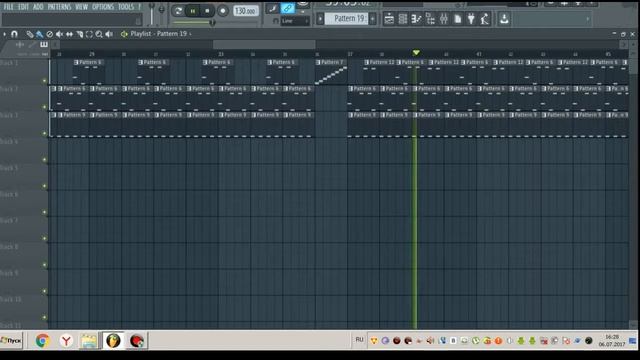The height and width of the screenshot is (360, 640).
Task: Open the help question mark menu
Action: pos(139,7)
